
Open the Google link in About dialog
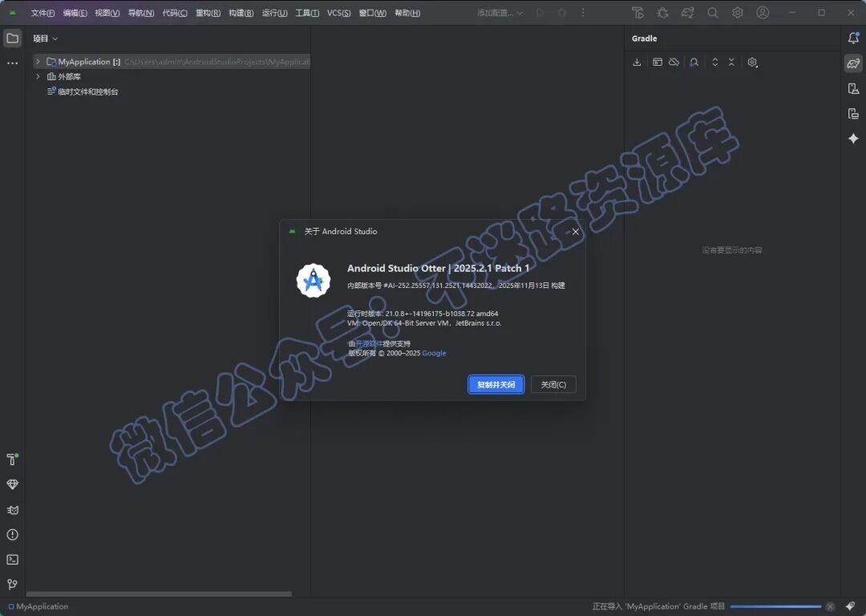coord(434,353)
